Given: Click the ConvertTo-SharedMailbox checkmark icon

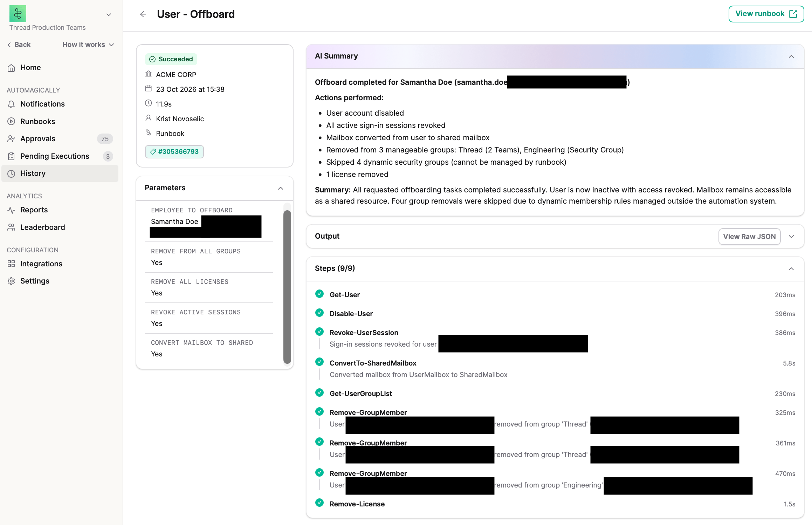Looking at the screenshot, I should point(319,362).
